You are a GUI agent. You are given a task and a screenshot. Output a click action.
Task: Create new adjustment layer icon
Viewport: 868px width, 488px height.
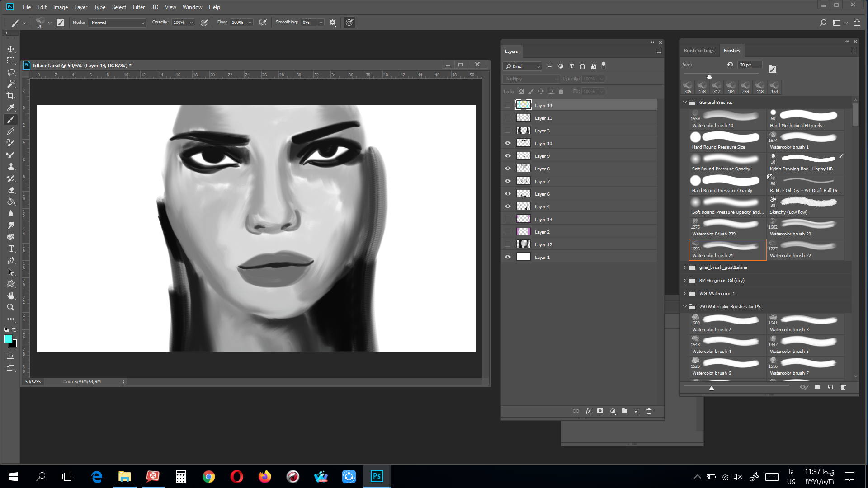[613, 411]
